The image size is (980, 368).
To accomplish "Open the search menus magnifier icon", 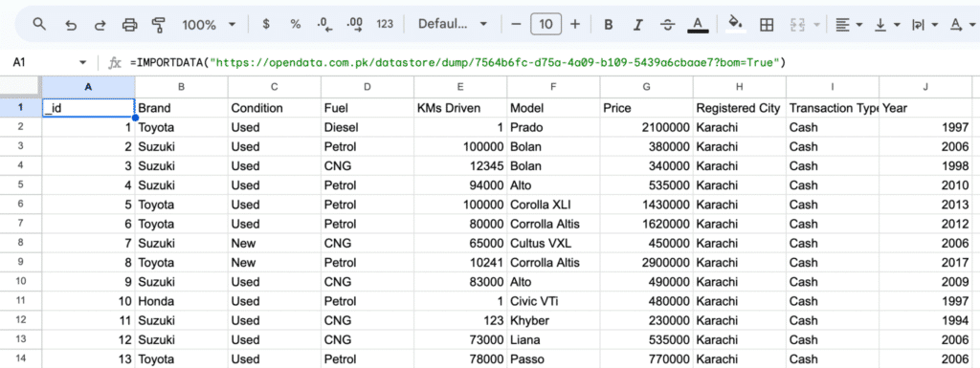I will [x=39, y=24].
